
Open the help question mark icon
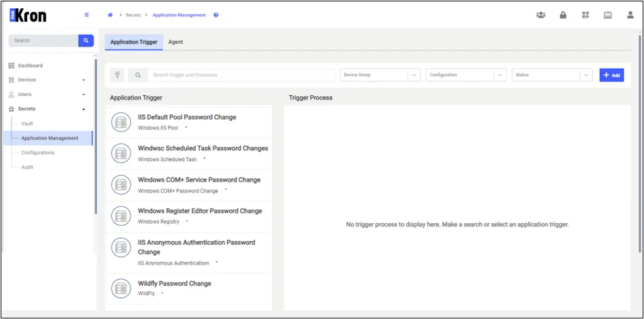click(216, 15)
